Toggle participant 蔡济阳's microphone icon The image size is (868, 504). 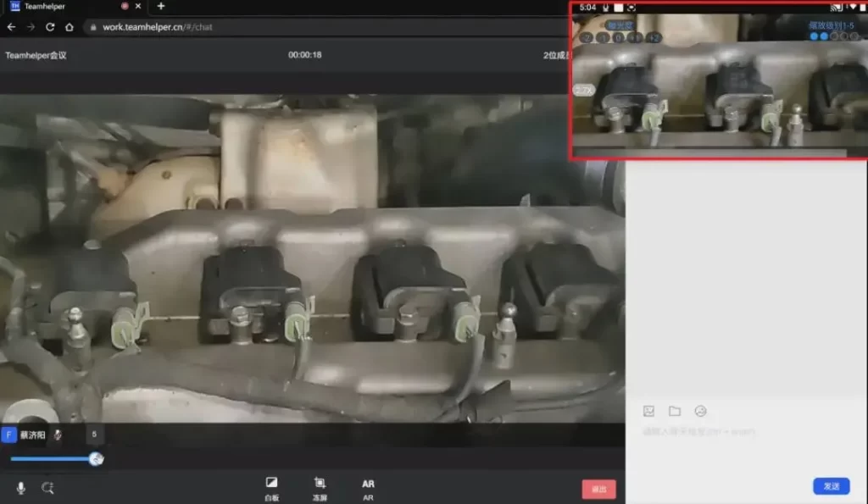(58, 435)
